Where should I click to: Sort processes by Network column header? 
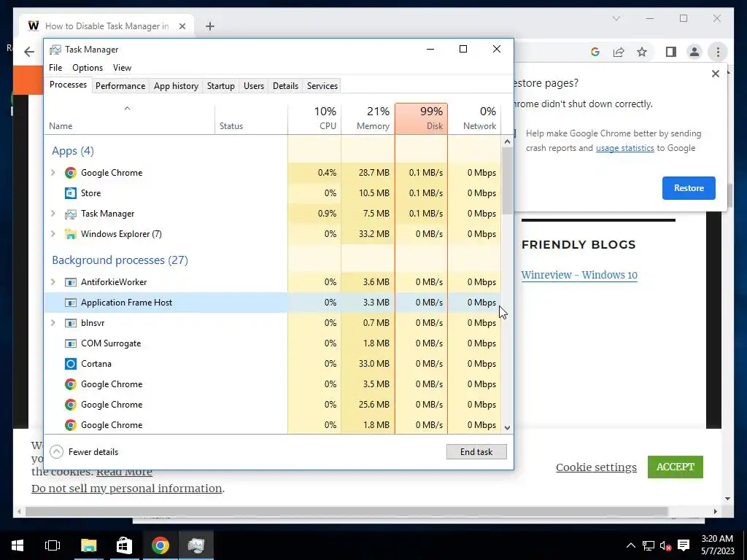[x=474, y=119]
